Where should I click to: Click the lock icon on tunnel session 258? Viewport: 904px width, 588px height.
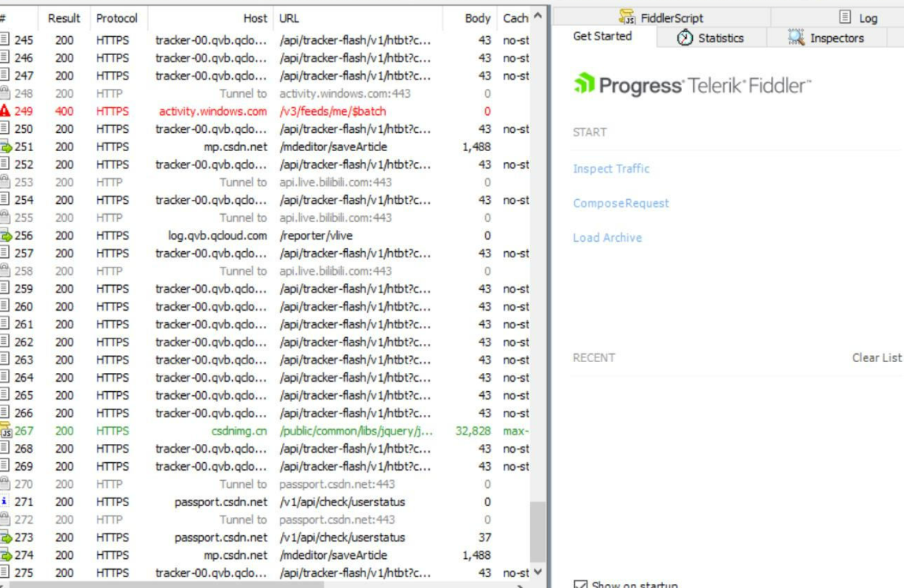tap(5, 270)
